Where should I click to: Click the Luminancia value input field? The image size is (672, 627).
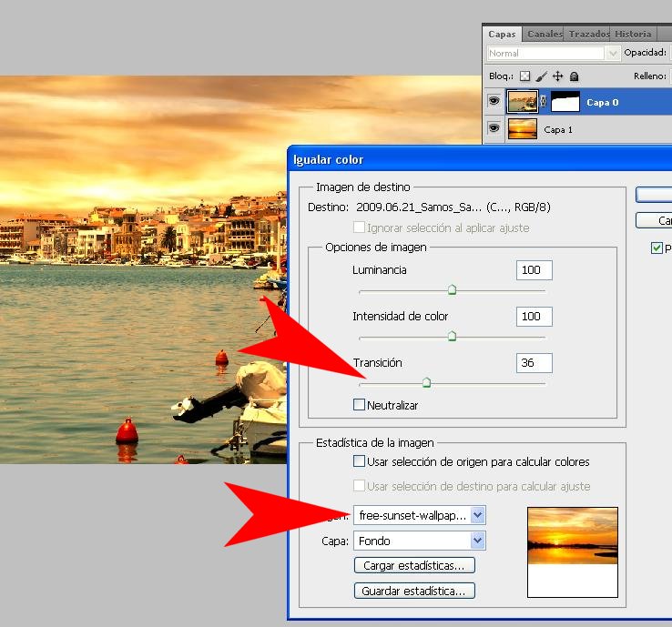534,270
